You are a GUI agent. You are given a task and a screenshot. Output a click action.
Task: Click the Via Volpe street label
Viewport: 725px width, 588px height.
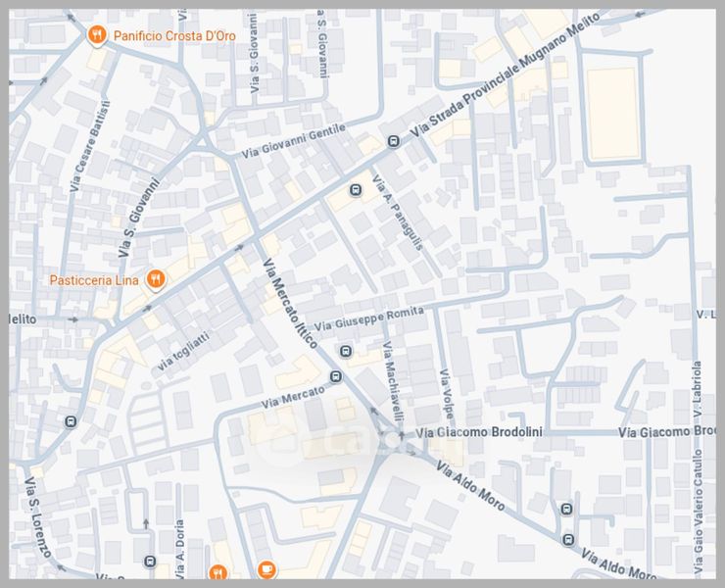click(x=446, y=393)
